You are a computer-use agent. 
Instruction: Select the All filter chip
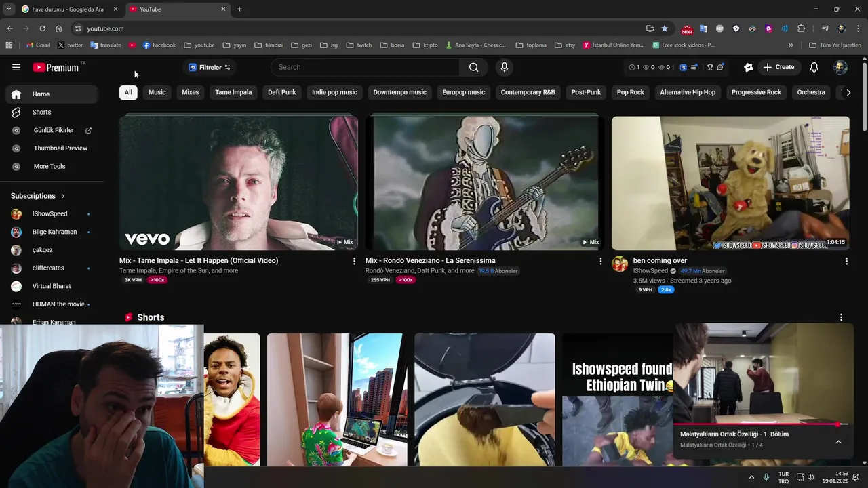[x=128, y=92]
